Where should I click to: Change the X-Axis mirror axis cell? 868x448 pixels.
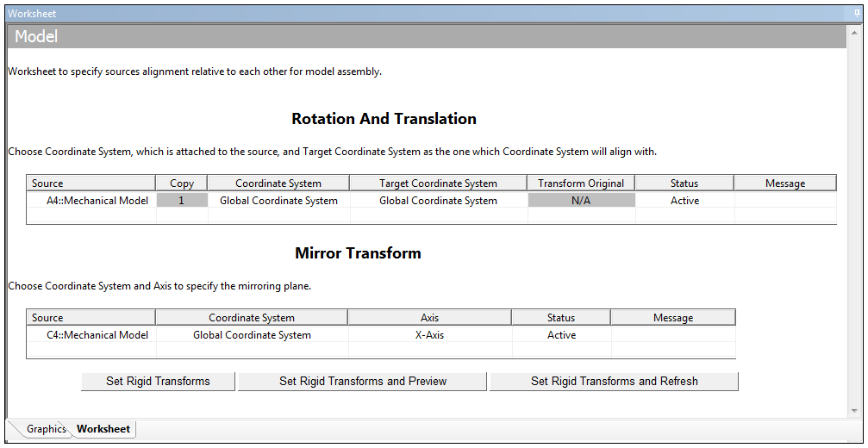point(429,335)
